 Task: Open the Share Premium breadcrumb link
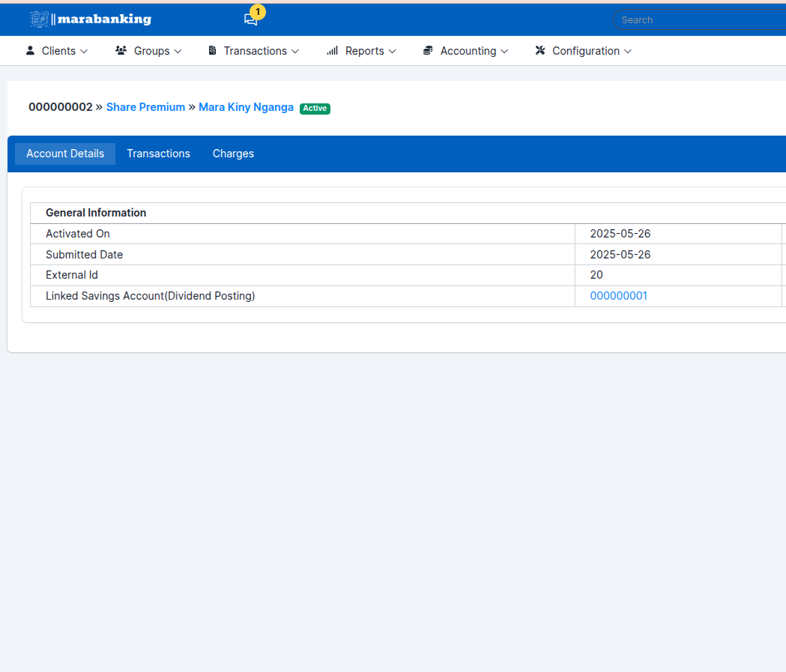pyautogui.click(x=145, y=107)
